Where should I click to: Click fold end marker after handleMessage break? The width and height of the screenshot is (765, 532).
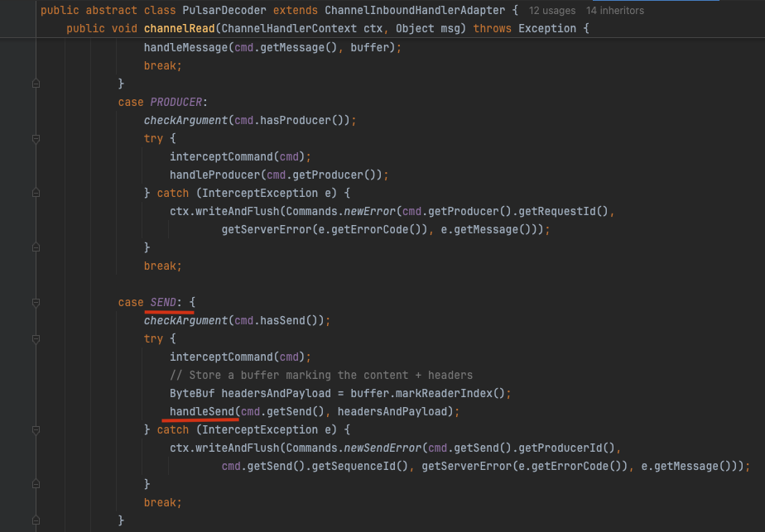(x=36, y=84)
